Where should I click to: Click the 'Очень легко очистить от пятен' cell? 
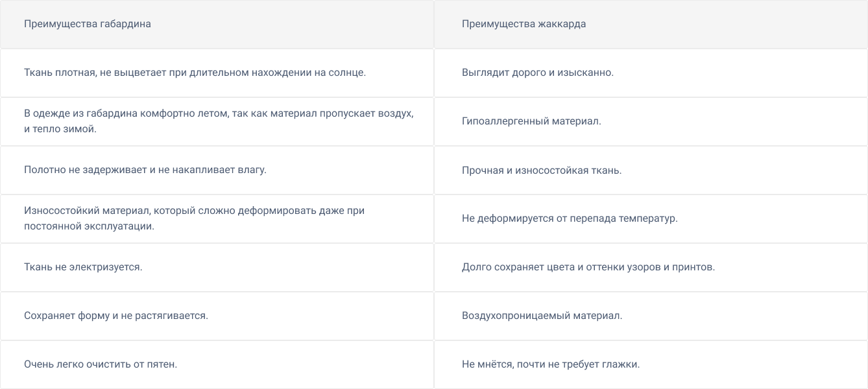coord(101,364)
